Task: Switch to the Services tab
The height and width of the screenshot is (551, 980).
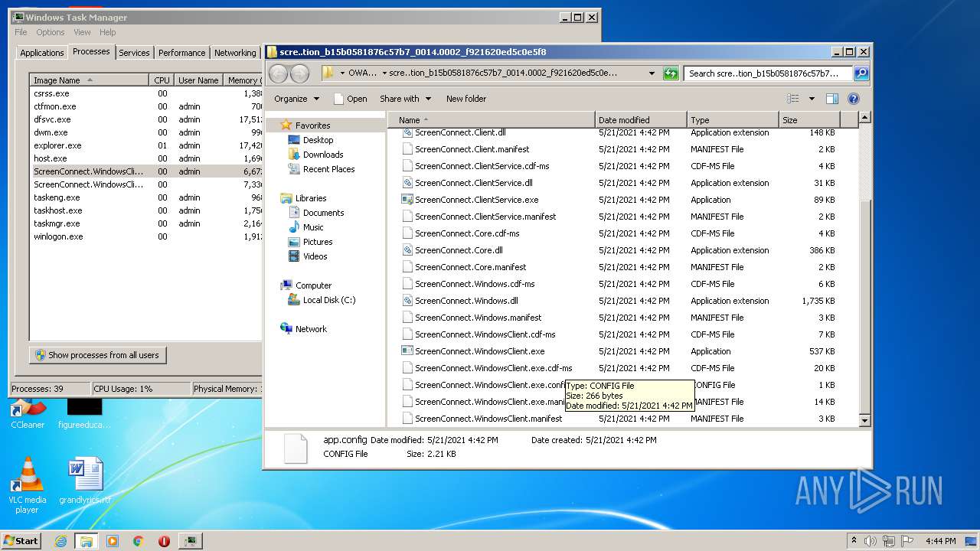Action: pos(134,53)
